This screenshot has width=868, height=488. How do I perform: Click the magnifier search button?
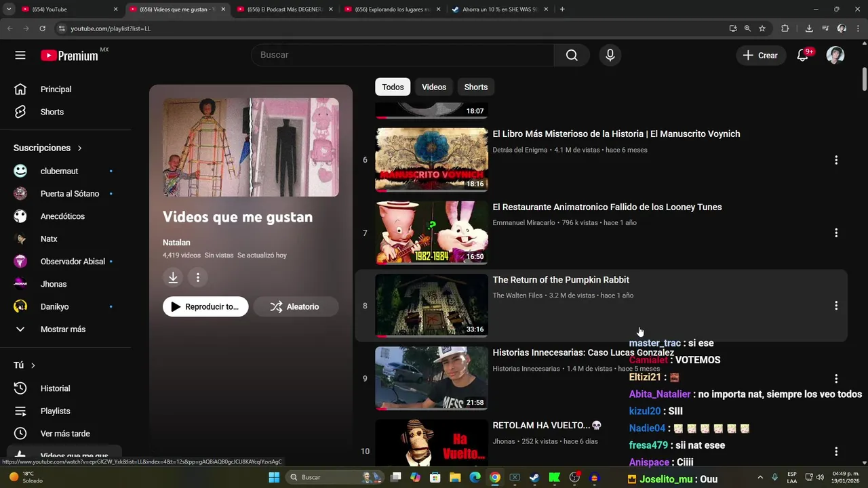coord(572,55)
